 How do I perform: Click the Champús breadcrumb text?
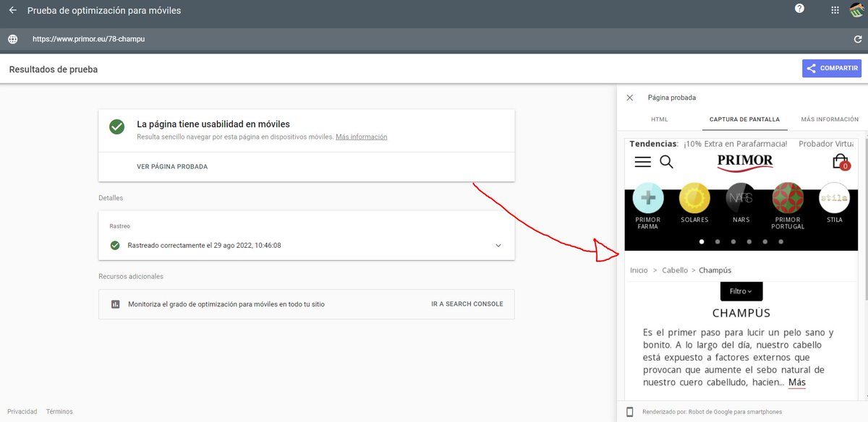tap(715, 270)
